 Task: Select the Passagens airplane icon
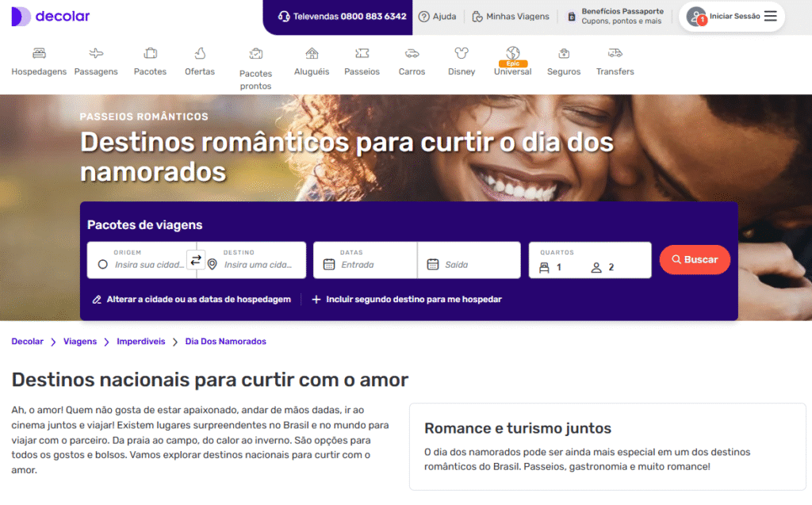(96, 53)
